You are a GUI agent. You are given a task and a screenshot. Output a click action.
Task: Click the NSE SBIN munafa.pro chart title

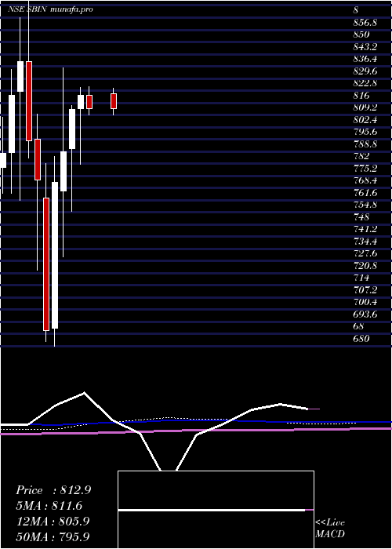(50, 9)
